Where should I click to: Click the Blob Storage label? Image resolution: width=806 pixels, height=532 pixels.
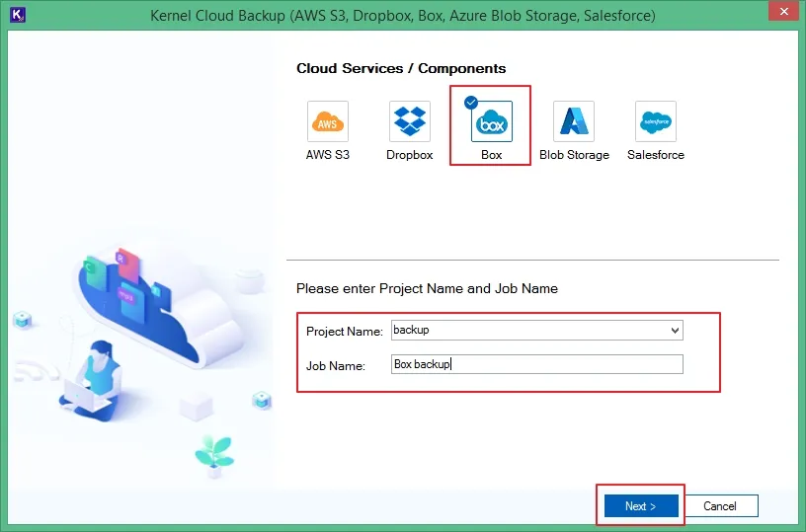pos(574,155)
